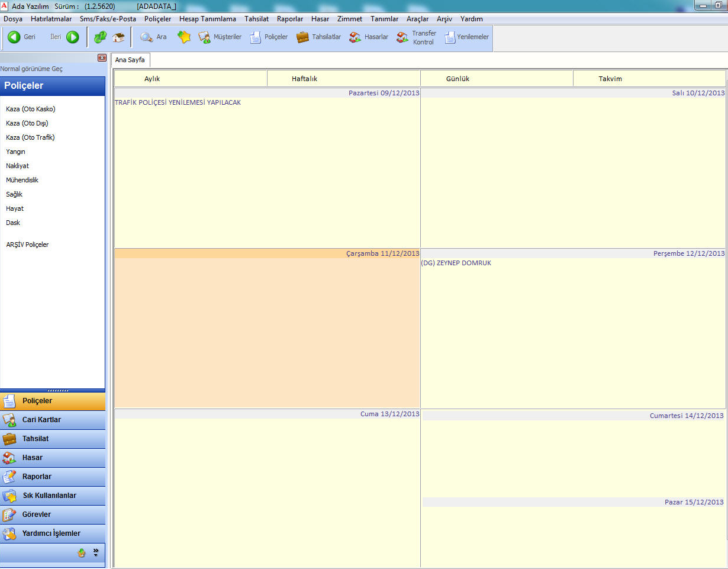The image size is (728, 569).
Task: Select Kaza (Oto Kasko) policy type
Action: click(31, 109)
